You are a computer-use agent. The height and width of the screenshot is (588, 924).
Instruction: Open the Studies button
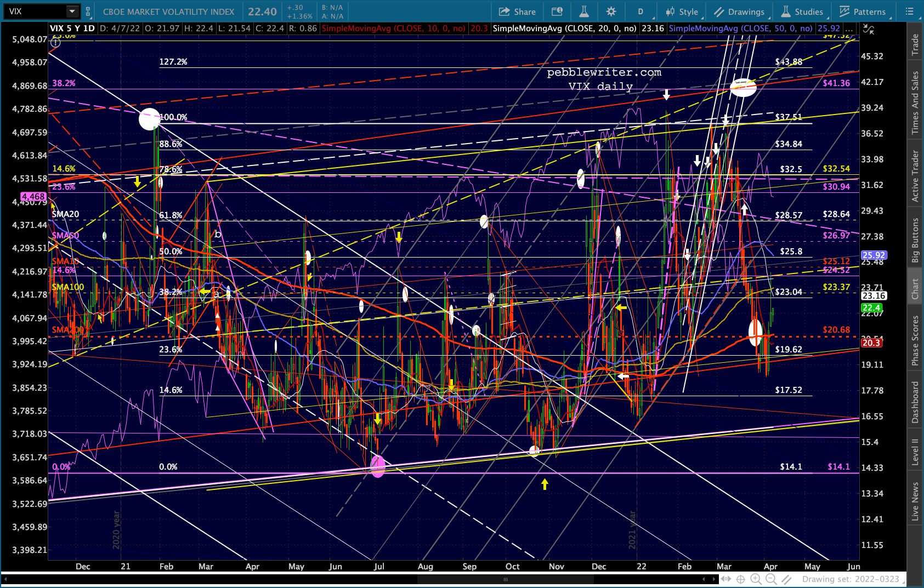tap(802, 12)
